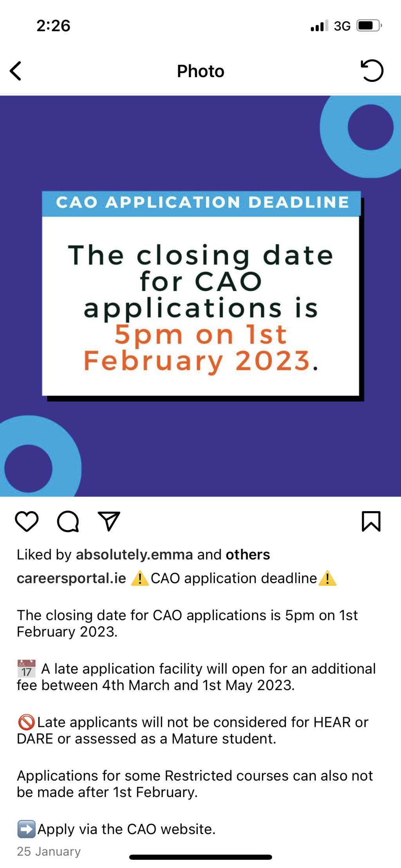Tap the CAO APPLICATION DEADLINE banner
The width and height of the screenshot is (401, 868).
201,203
